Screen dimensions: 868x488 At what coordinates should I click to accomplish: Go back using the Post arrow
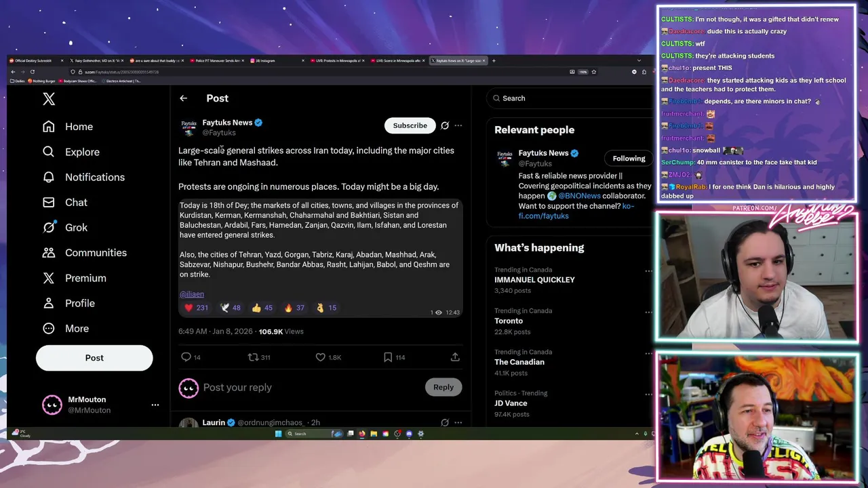[183, 98]
